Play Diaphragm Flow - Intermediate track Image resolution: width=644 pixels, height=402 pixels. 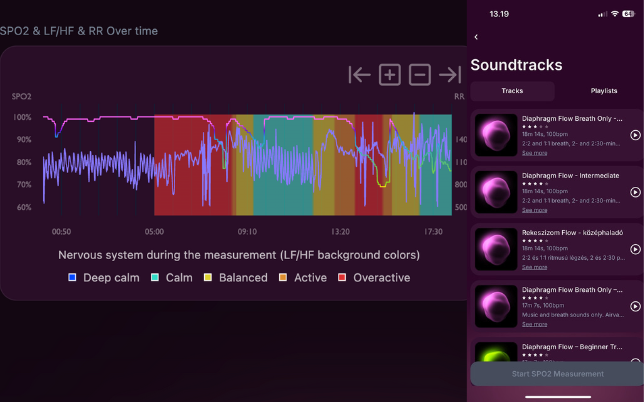click(x=635, y=192)
